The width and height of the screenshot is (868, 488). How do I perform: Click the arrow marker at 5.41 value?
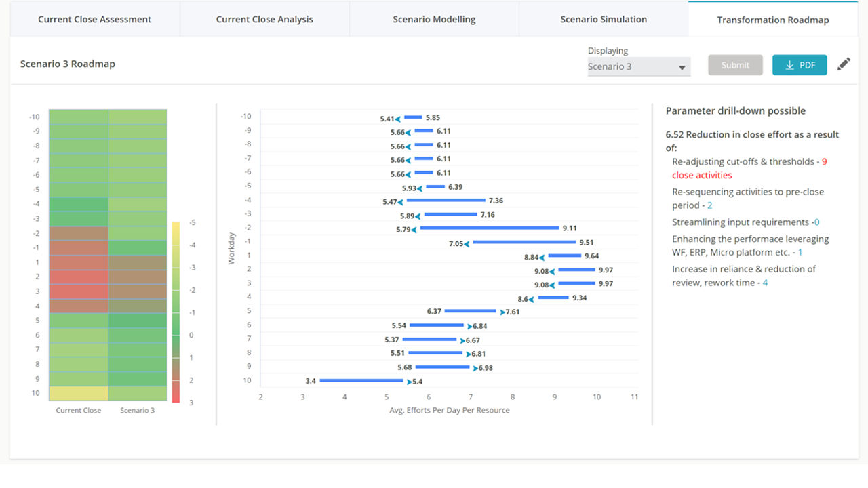[398, 119]
